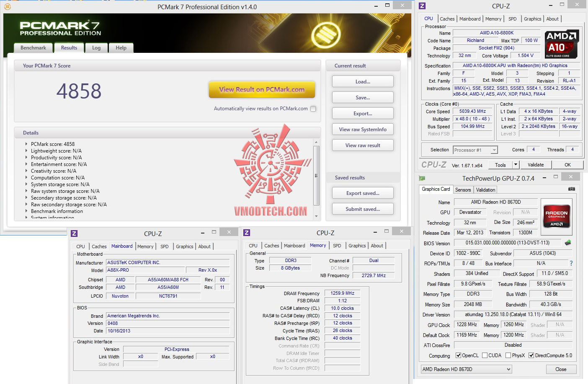Click the Z icon in CPU-Z Mainboard window
This screenshot has width=588, height=384.
74,234
